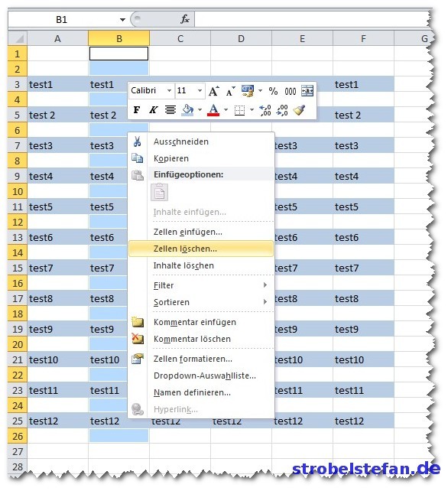Toggle bold (F) formatting

[x=137, y=110]
